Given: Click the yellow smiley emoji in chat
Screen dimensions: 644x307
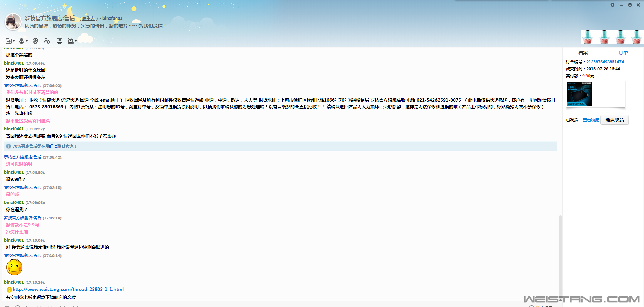Looking at the screenshot, I should pyautogui.click(x=14, y=267).
